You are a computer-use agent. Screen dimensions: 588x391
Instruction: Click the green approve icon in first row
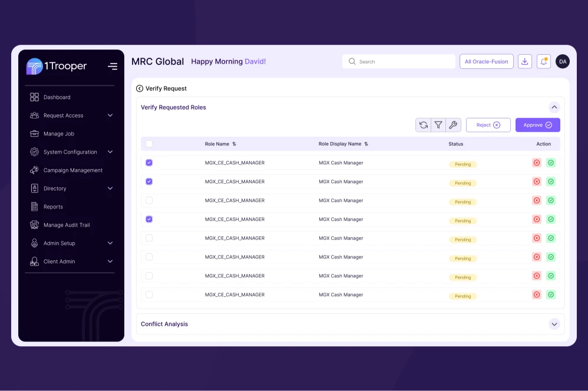551,163
